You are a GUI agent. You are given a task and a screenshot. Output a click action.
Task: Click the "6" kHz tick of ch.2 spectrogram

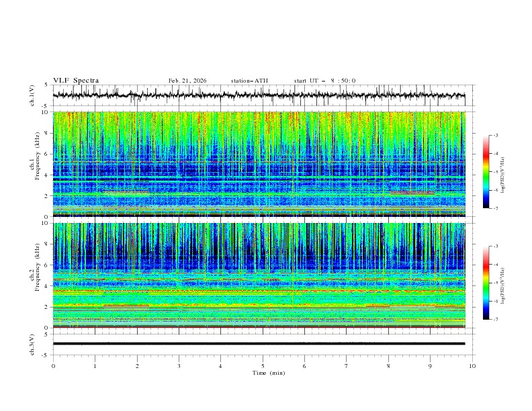point(48,265)
